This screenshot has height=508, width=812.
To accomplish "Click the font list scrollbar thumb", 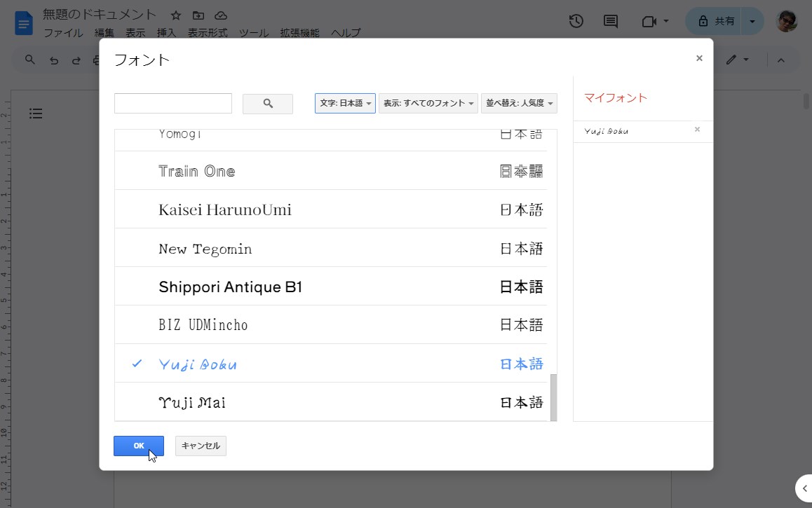I will 553,398.
